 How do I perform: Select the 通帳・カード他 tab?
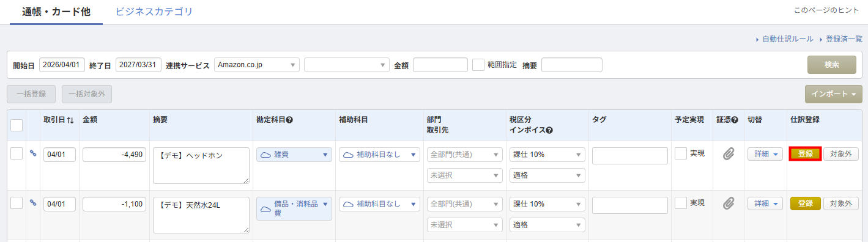(56, 12)
